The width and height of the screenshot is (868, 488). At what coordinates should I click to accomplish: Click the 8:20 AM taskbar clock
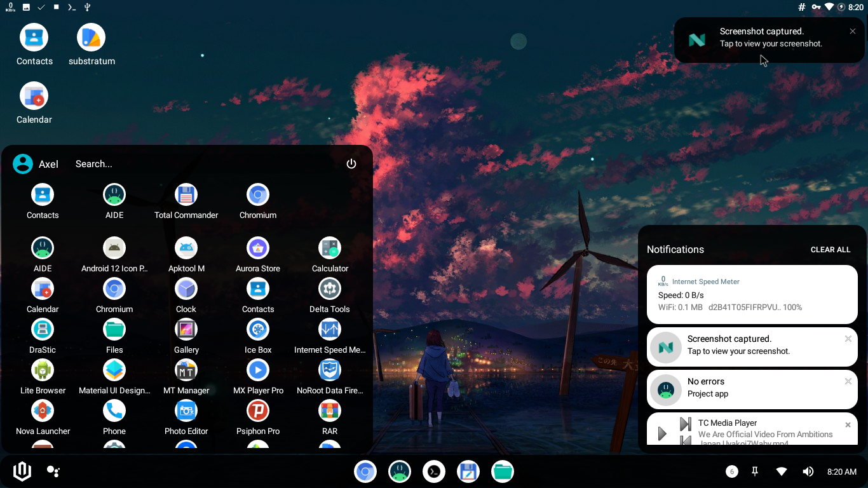(842, 471)
